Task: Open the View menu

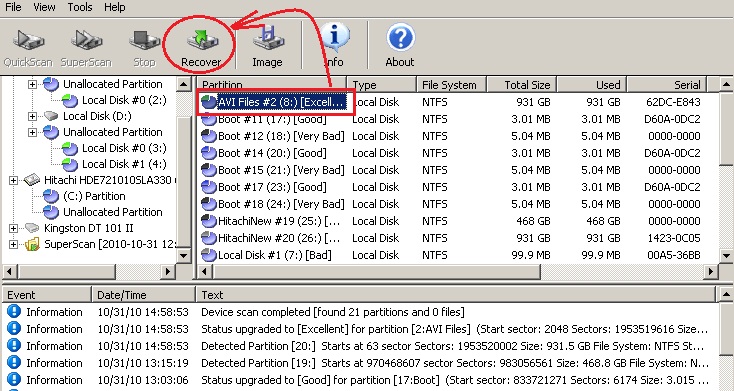Action: (x=44, y=7)
